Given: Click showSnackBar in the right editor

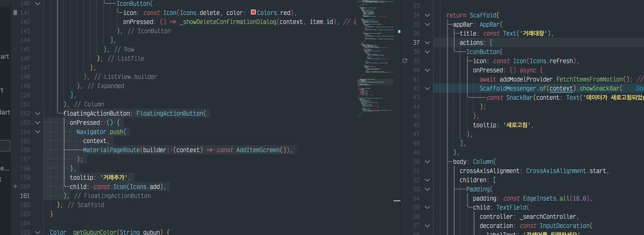Looking at the screenshot, I should point(600,88).
